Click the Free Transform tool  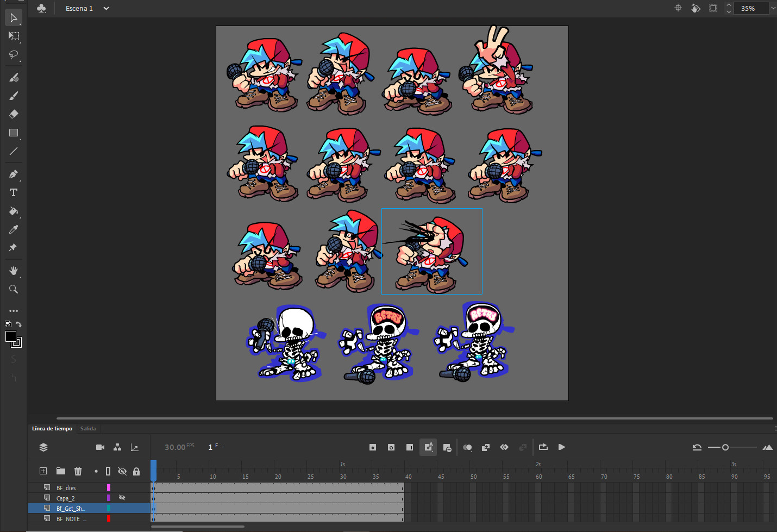[14, 36]
